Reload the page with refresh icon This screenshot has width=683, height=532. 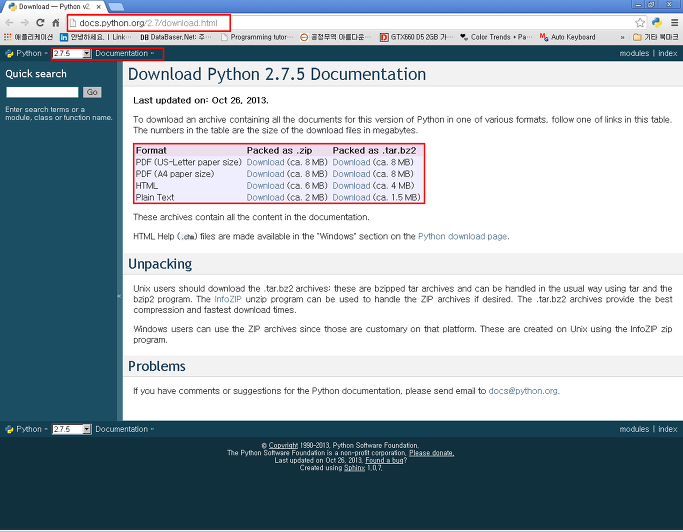coord(40,23)
